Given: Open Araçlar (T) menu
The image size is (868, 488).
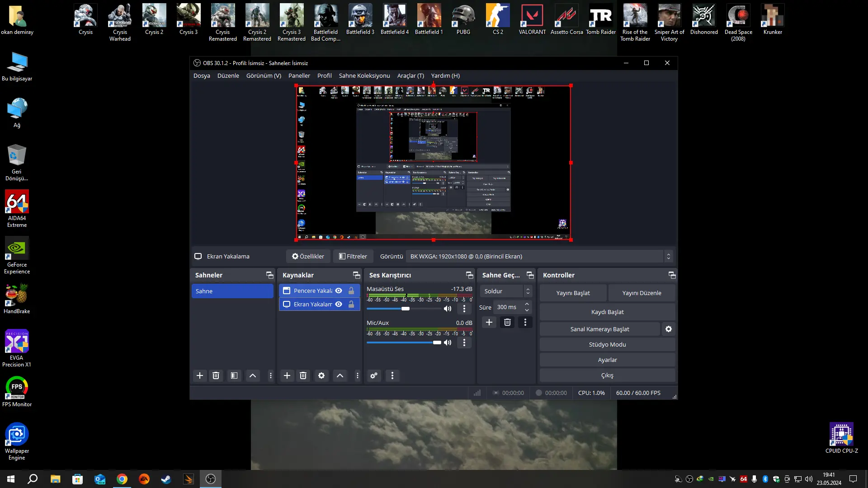Looking at the screenshot, I should click(x=410, y=75).
